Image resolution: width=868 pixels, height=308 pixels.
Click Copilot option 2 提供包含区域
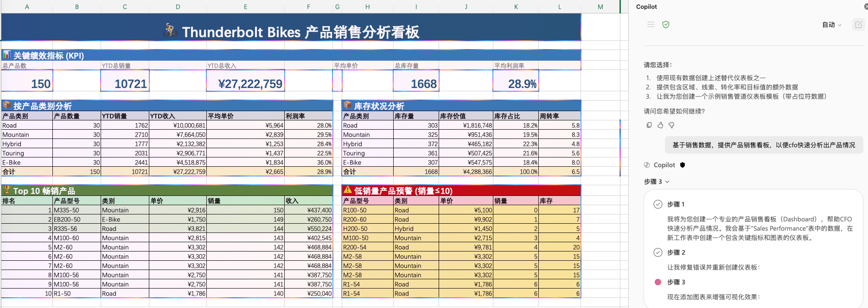pos(727,87)
